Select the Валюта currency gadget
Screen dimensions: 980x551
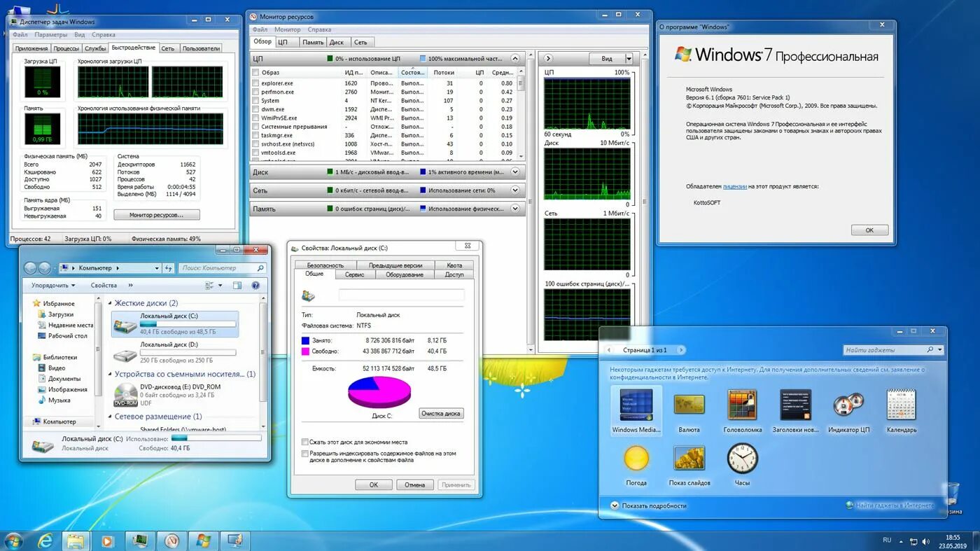689,411
